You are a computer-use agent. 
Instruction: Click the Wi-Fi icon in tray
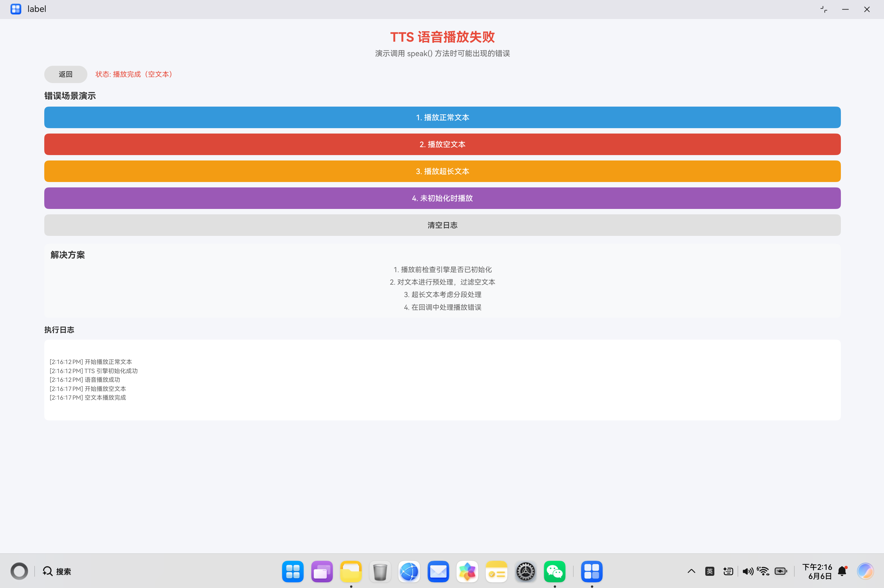(x=763, y=571)
